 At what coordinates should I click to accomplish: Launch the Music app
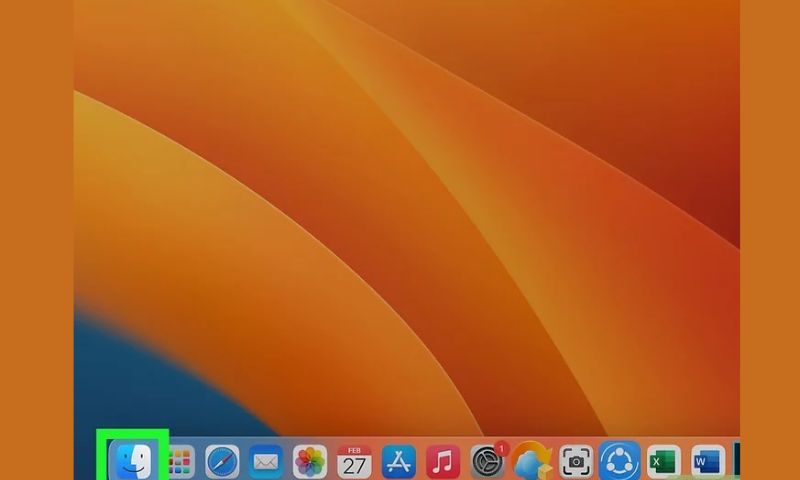[443, 462]
